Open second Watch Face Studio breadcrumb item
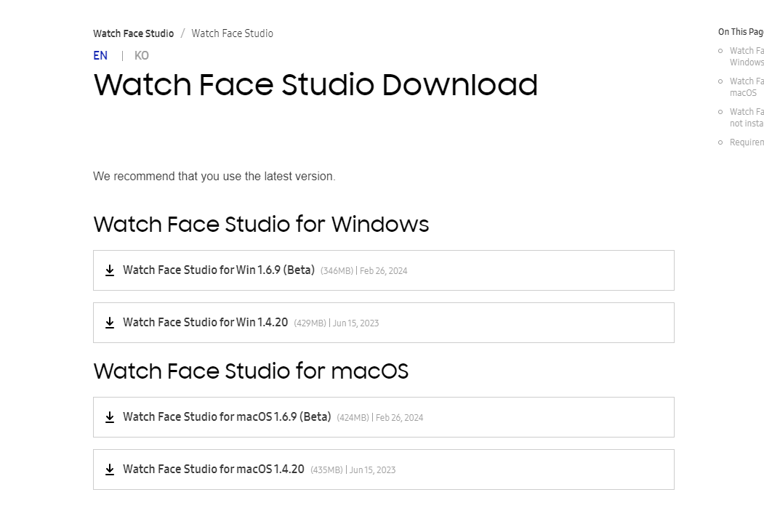 tap(232, 33)
